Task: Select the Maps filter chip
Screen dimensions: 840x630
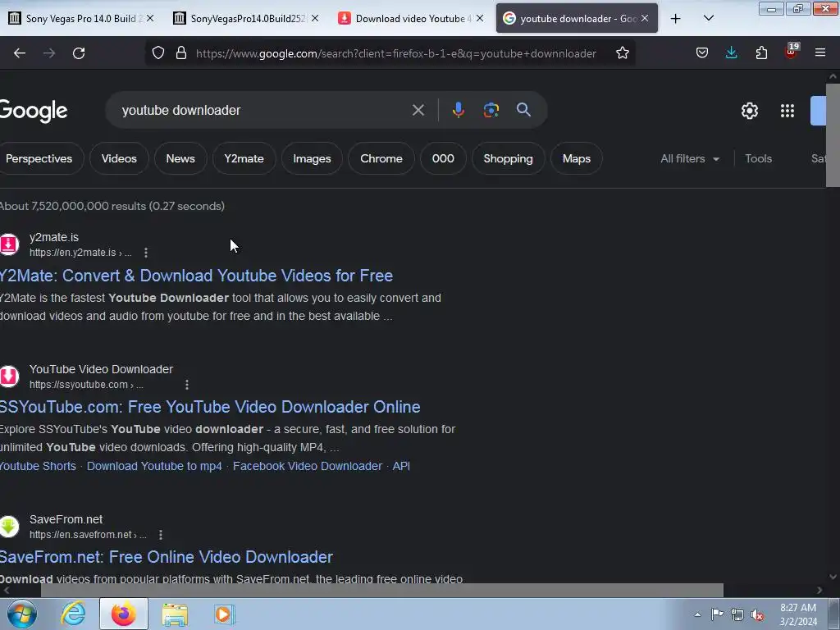Action: [577, 158]
